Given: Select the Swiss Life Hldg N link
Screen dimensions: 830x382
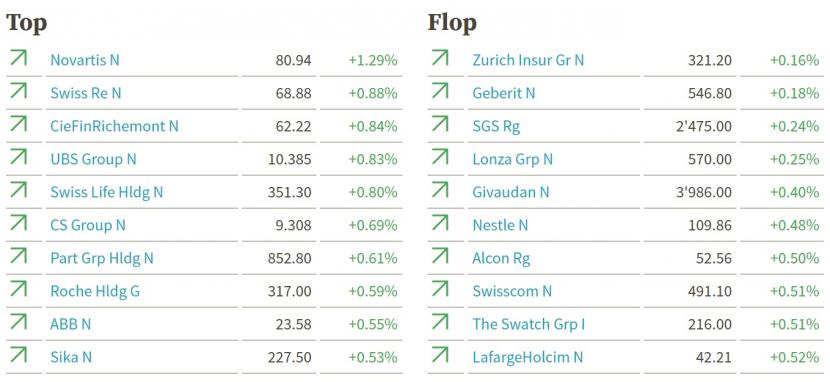Looking at the screenshot, I should [x=107, y=192].
